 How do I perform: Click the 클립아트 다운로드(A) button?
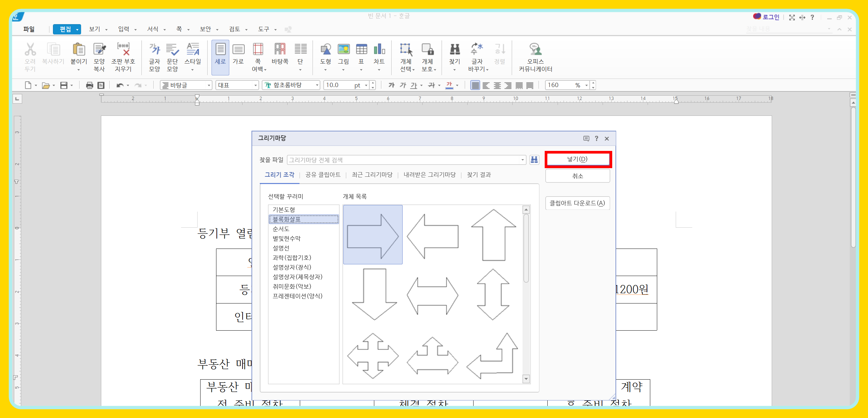tap(577, 203)
